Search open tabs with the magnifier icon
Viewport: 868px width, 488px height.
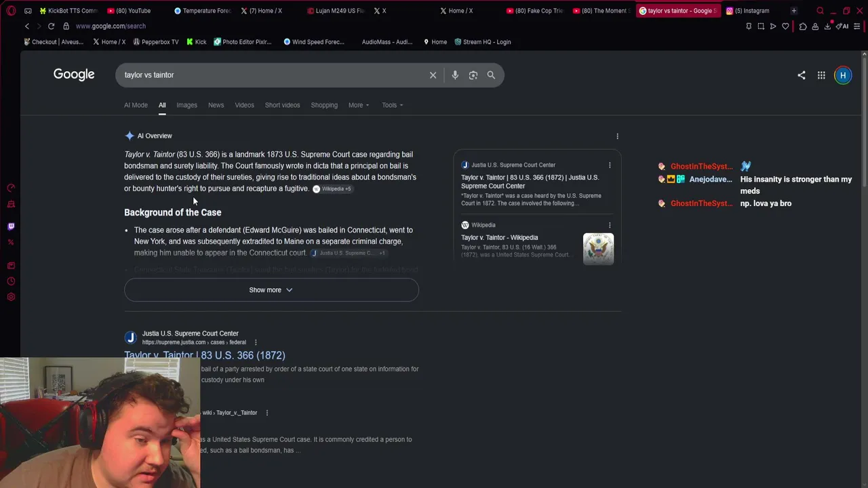[x=820, y=11]
